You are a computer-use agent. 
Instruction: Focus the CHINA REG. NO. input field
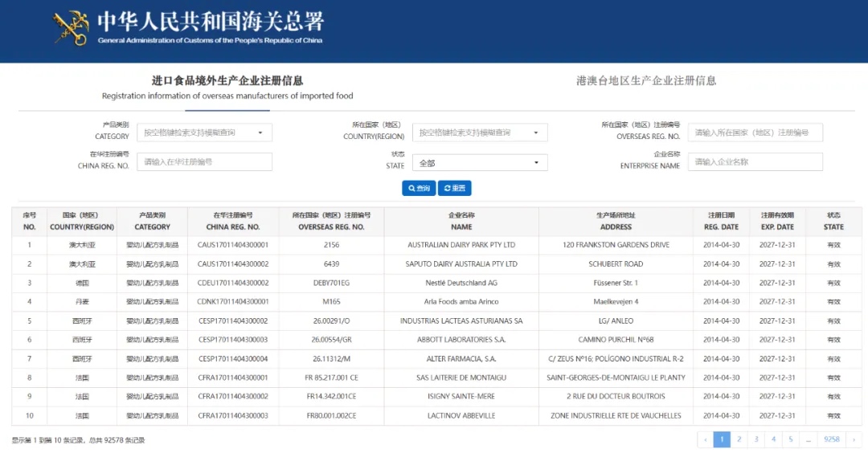[x=204, y=161]
